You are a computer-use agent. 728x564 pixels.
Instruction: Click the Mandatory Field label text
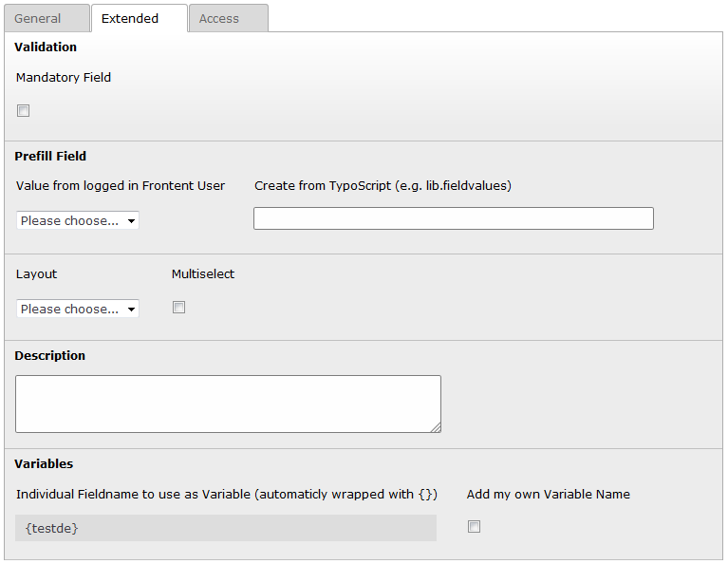(64, 78)
